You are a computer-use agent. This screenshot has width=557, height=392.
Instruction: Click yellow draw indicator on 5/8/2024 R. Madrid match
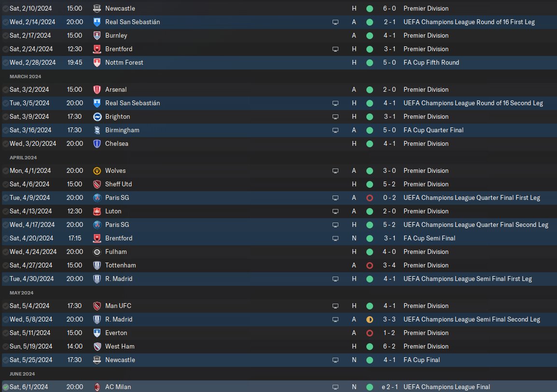pyautogui.click(x=369, y=319)
